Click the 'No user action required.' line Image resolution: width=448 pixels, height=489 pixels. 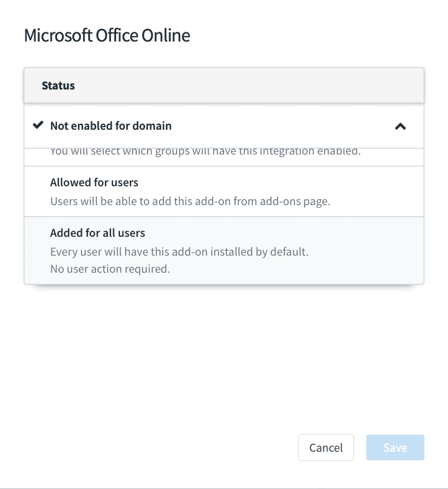point(110,269)
